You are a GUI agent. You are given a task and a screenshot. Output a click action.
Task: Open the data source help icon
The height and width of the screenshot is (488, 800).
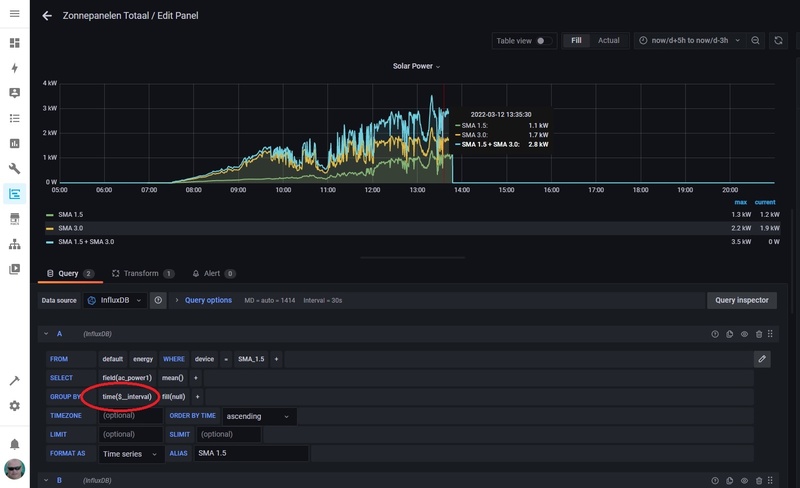pos(158,300)
